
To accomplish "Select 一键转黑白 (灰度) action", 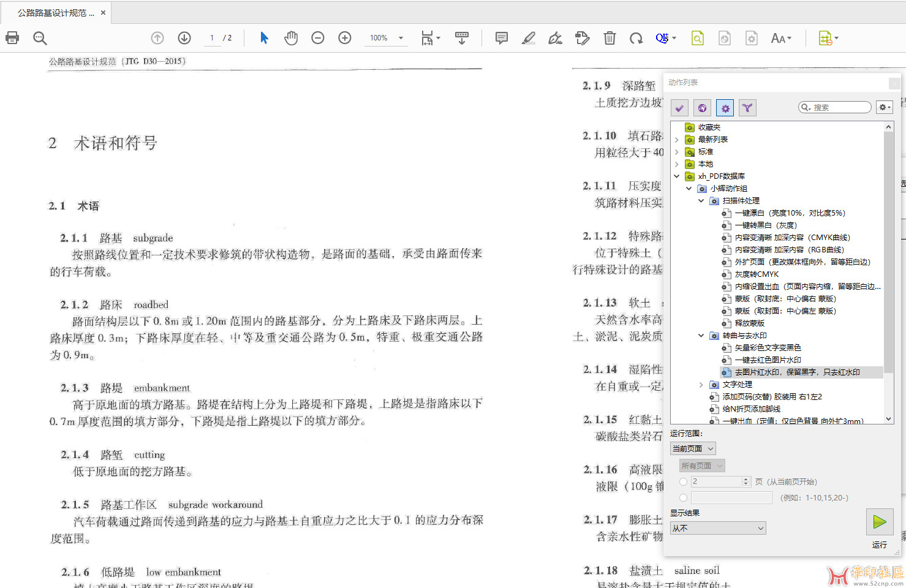I will [766, 225].
